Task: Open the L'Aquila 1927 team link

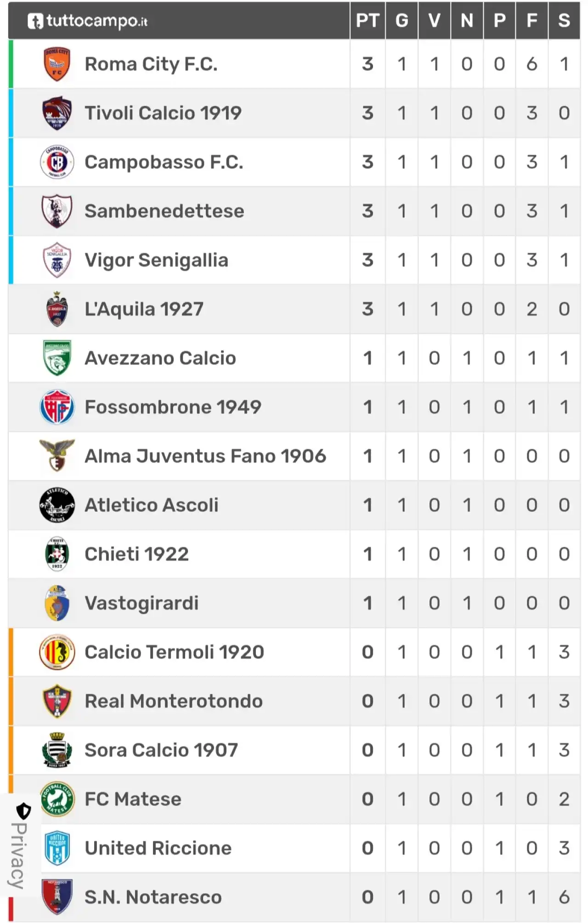Action: [x=144, y=309]
